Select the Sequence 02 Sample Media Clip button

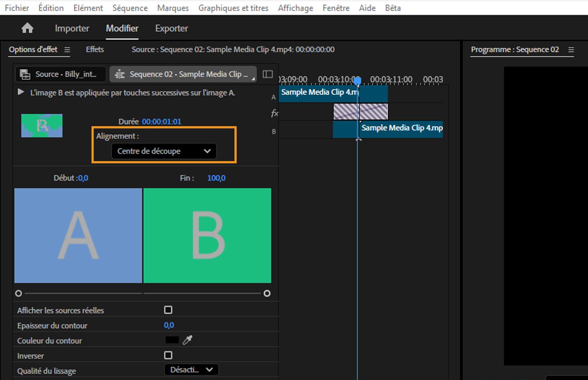[183, 74]
